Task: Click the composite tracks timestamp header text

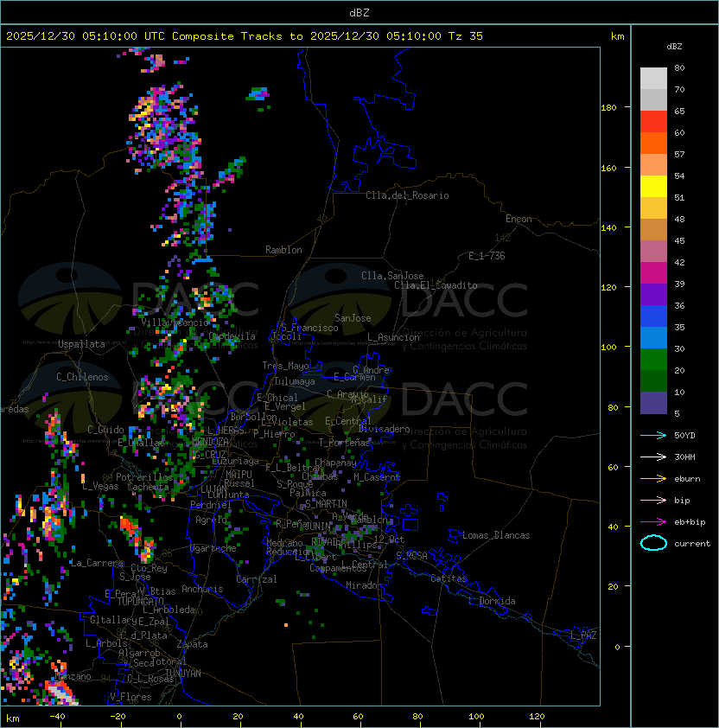Action: click(x=245, y=36)
